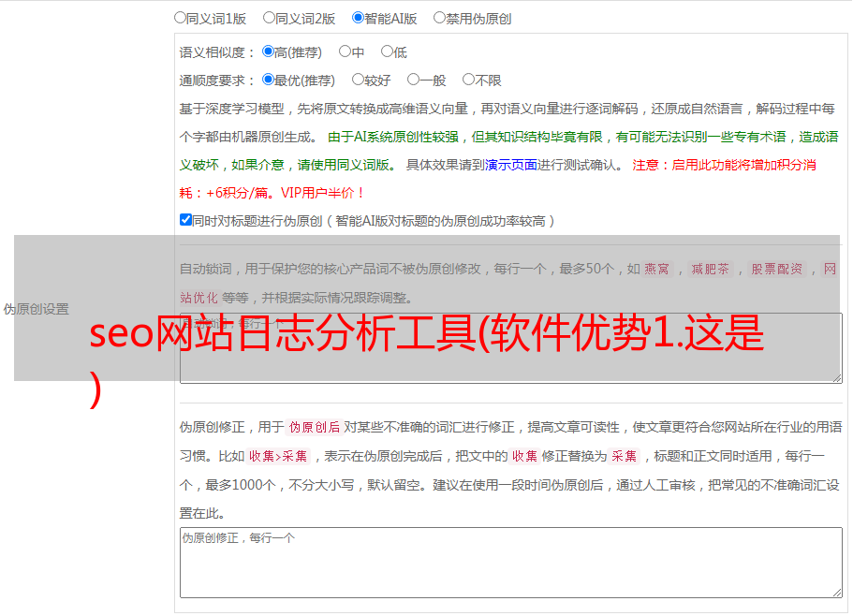The image size is (853, 616).
Task: Set 语义相似度 to 中
Action: point(345,51)
